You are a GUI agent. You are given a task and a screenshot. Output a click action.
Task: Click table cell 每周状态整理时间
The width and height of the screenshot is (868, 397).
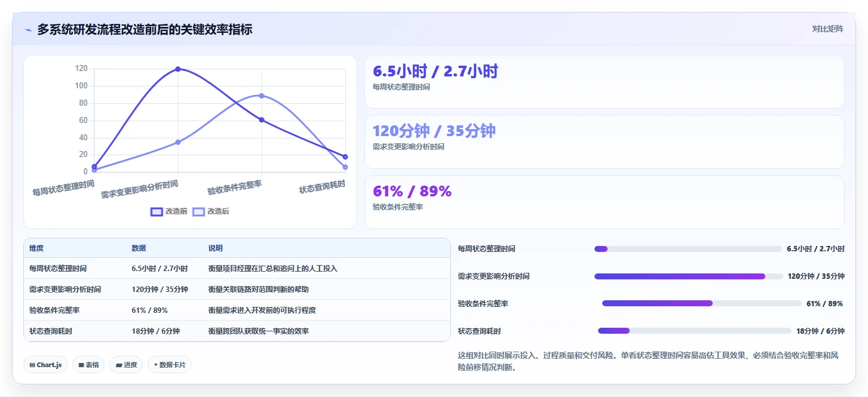58,269
